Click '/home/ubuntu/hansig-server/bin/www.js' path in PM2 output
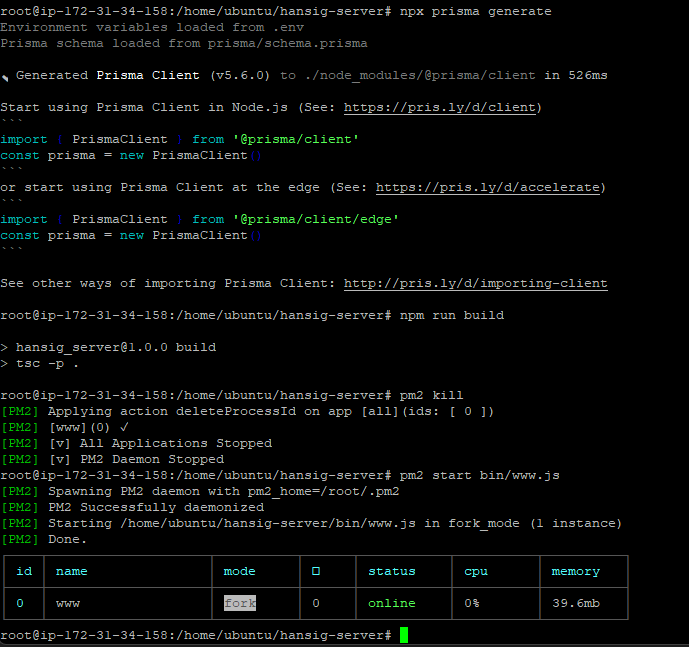The height and width of the screenshot is (647, 689). pyautogui.click(x=268, y=523)
